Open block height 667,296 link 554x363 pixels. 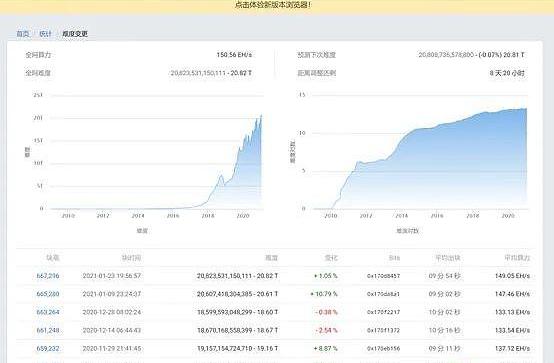(x=48, y=276)
